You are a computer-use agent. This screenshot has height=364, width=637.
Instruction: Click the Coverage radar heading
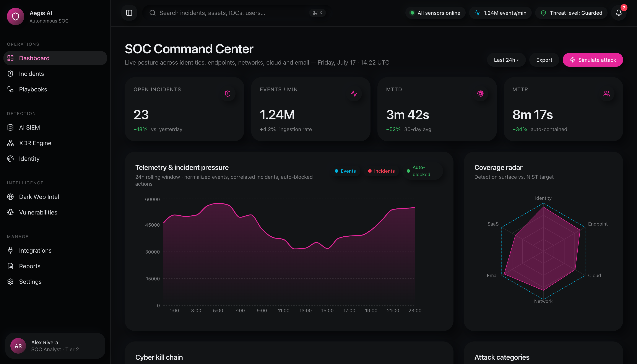pos(498,167)
